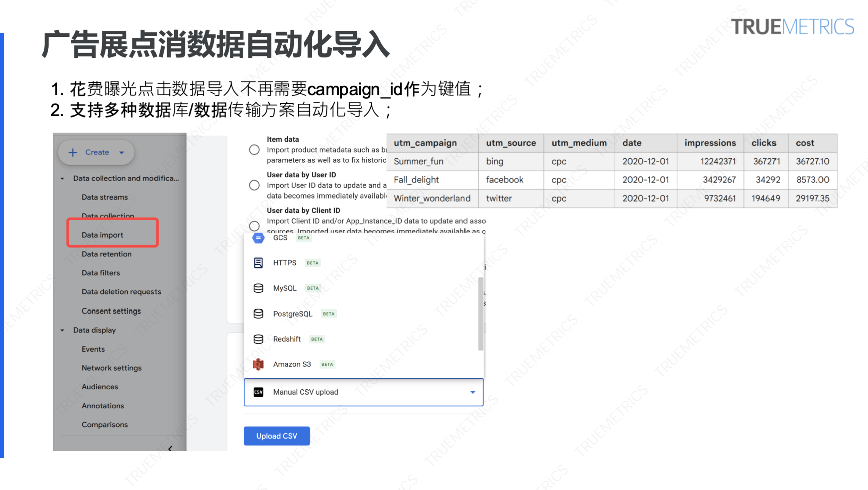Click the CSV icon next to Manual CSV upload
This screenshot has width=868, height=490.
point(259,392)
